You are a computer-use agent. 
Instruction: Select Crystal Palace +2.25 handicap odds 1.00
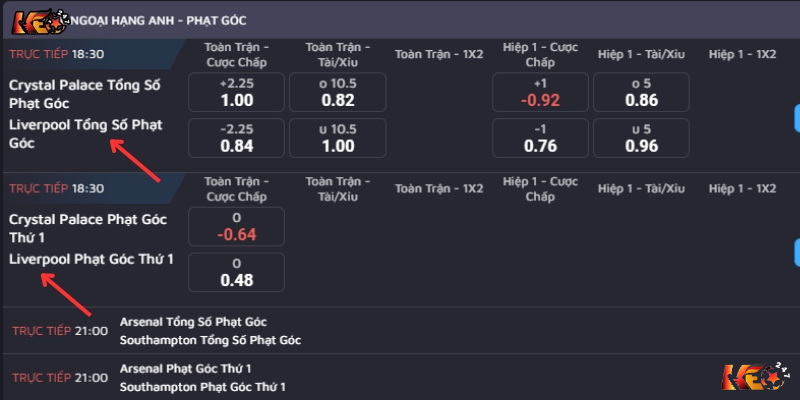236,92
